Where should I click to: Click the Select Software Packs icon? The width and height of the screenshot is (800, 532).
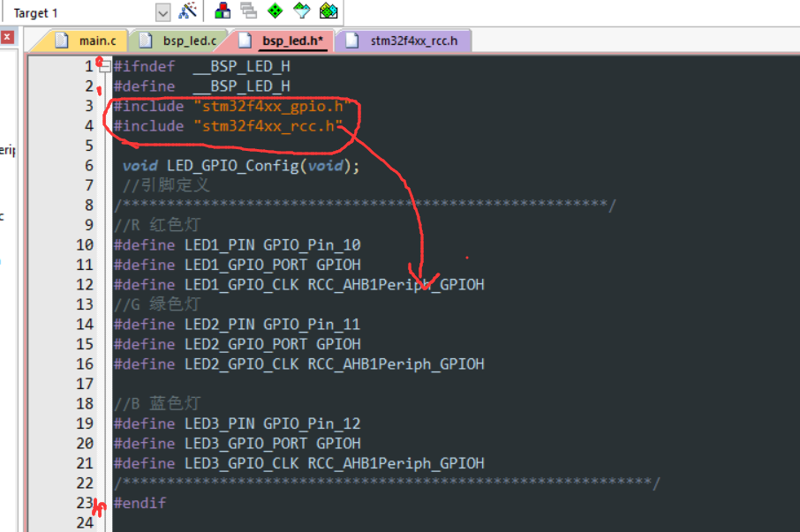pos(301,11)
